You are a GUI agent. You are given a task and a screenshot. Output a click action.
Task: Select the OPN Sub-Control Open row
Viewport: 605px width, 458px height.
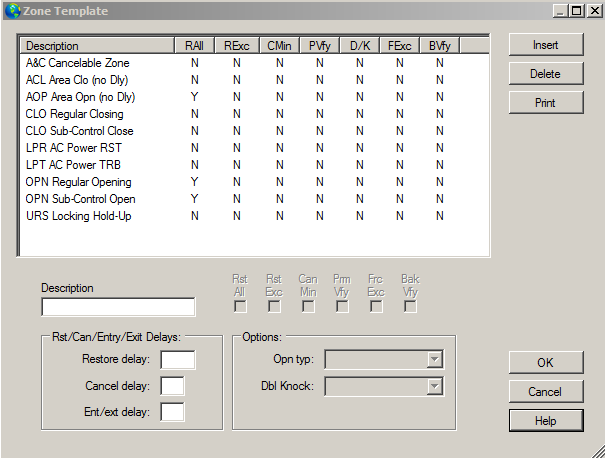point(255,199)
